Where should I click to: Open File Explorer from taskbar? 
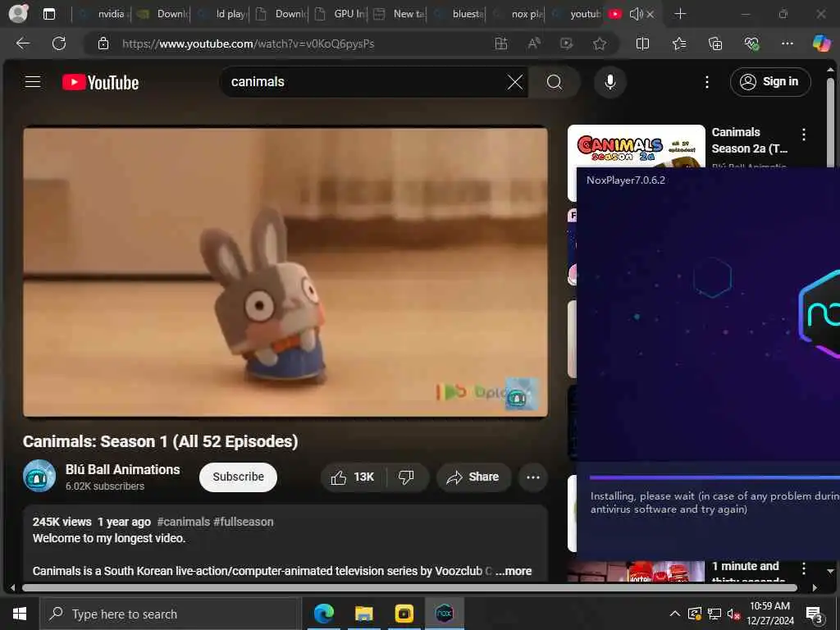click(363, 614)
